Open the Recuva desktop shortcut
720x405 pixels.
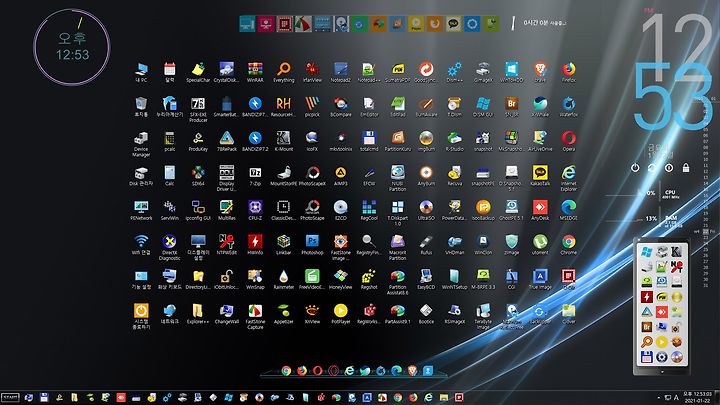pyautogui.click(x=454, y=173)
